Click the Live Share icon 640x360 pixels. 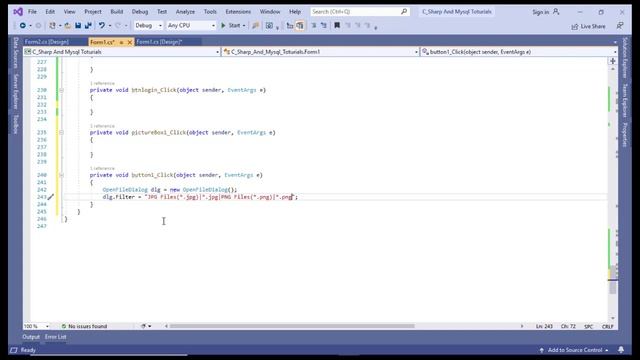pos(575,26)
